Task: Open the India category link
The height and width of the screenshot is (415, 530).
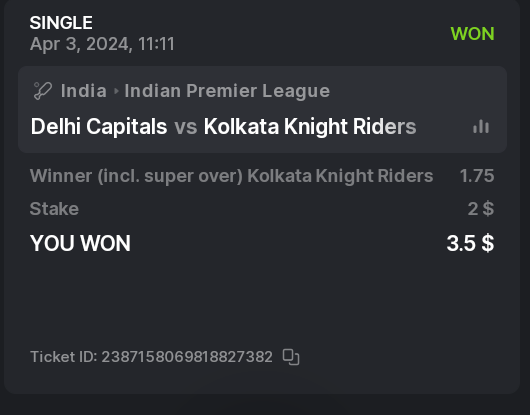Action: 83,91
